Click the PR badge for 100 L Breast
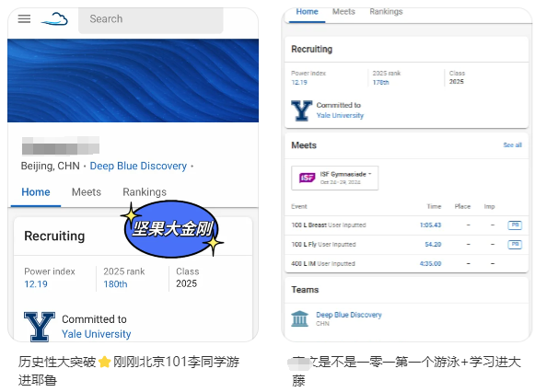 click(x=515, y=225)
